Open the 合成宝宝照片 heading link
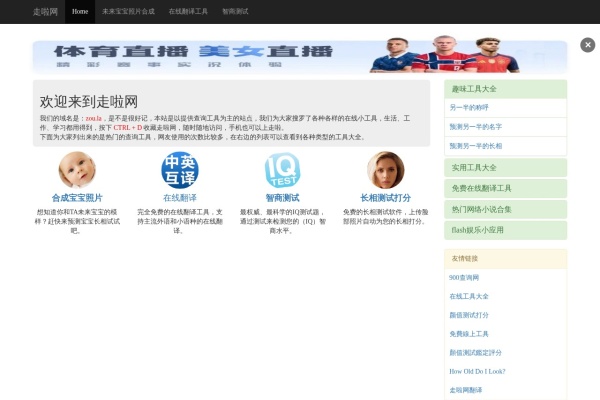 (x=77, y=198)
